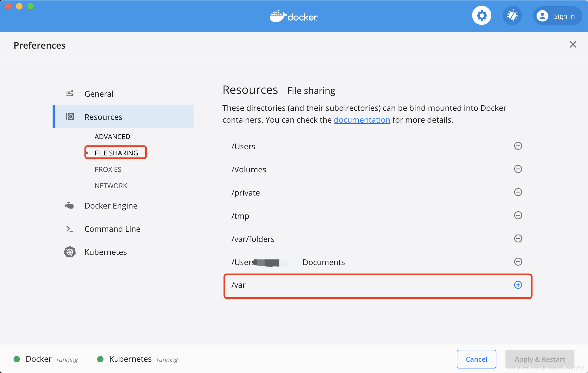Select the Documents directory entry
This screenshot has height=373, width=588.
pos(288,262)
